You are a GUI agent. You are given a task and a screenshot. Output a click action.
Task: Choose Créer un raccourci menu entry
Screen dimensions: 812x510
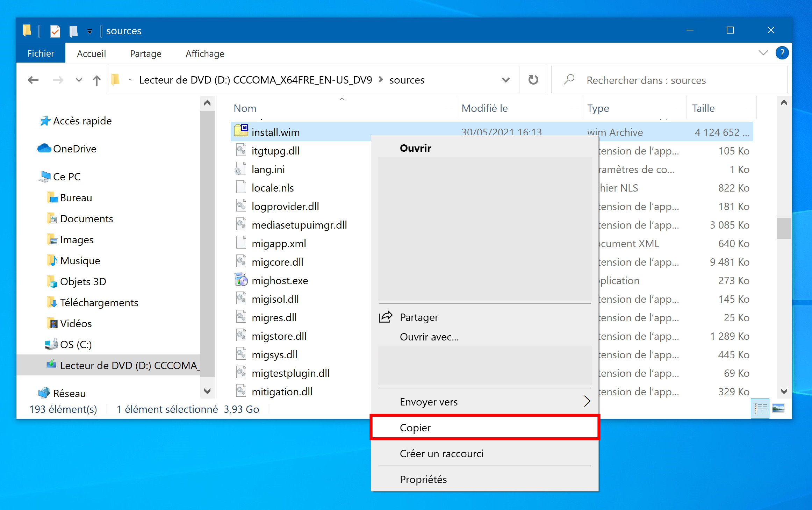[484, 453]
